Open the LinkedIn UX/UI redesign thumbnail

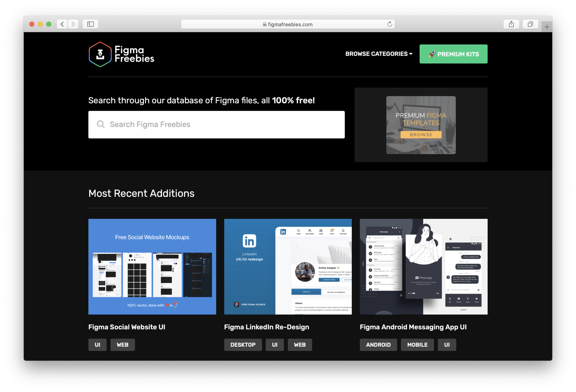pyautogui.click(x=288, y=266)
